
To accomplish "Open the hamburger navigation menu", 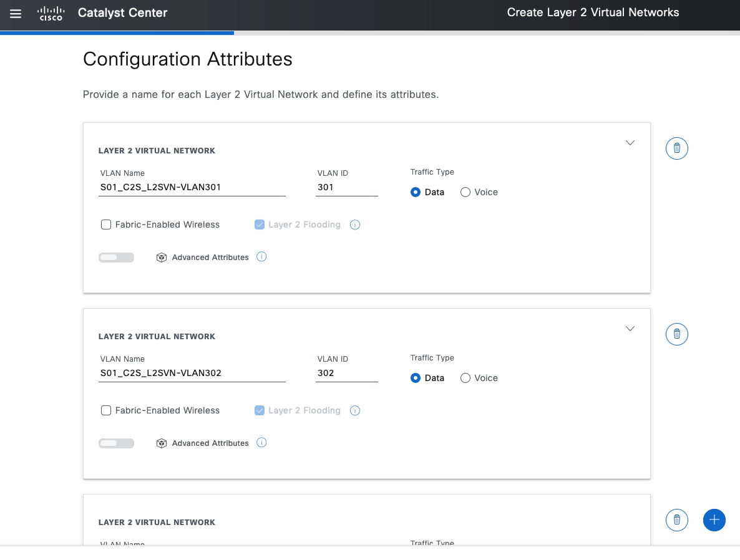I will 16,14.
